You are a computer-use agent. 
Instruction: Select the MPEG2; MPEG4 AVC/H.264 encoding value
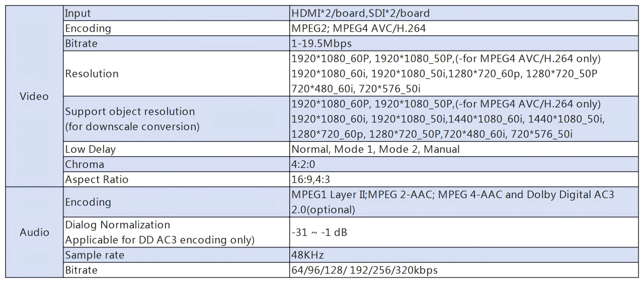358,29
